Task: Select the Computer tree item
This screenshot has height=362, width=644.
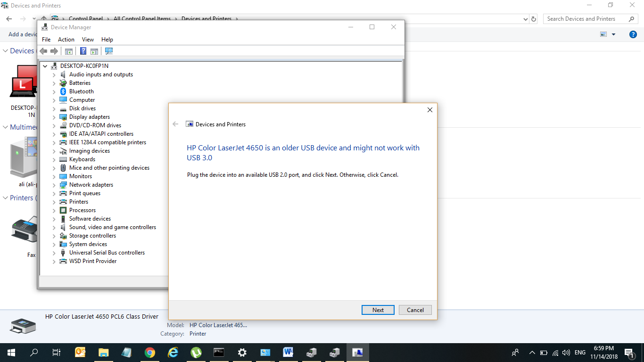Action: pos(82,100)
